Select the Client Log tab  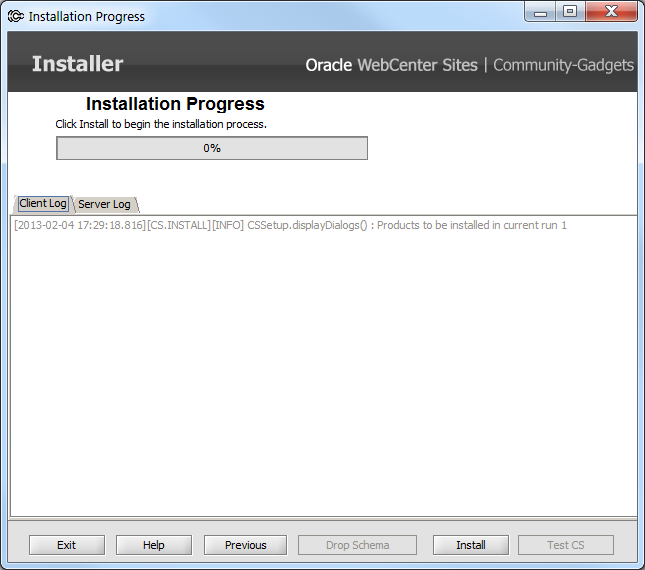tap(43, 204)
